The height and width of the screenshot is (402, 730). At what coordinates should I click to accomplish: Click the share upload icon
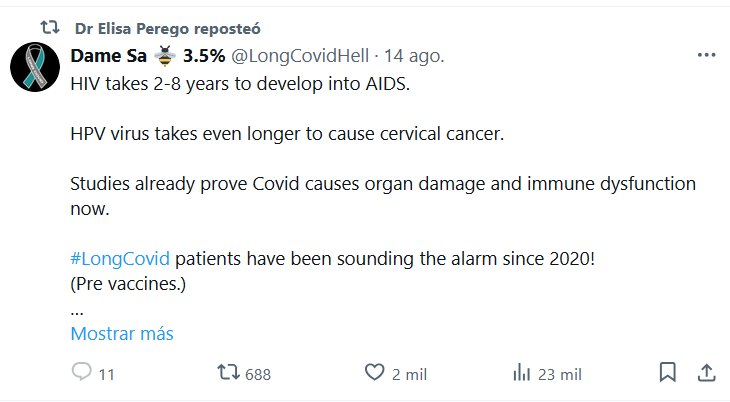705,373
